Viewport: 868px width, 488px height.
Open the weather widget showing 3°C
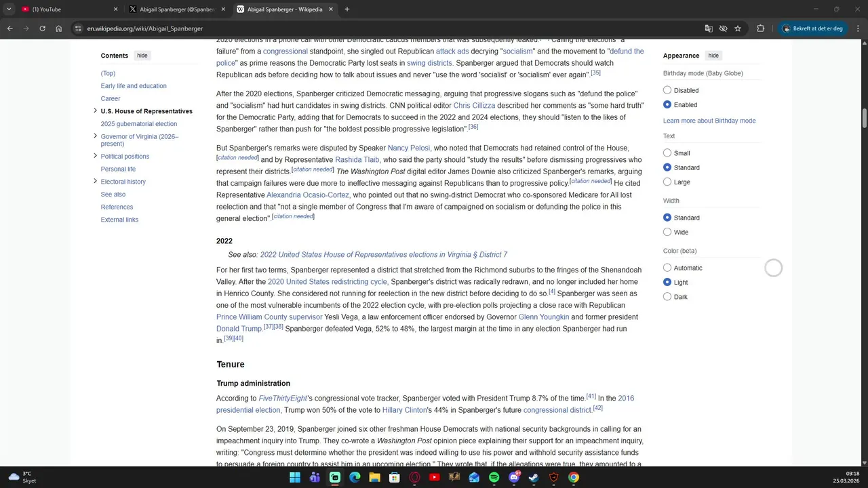coord(22,477)
